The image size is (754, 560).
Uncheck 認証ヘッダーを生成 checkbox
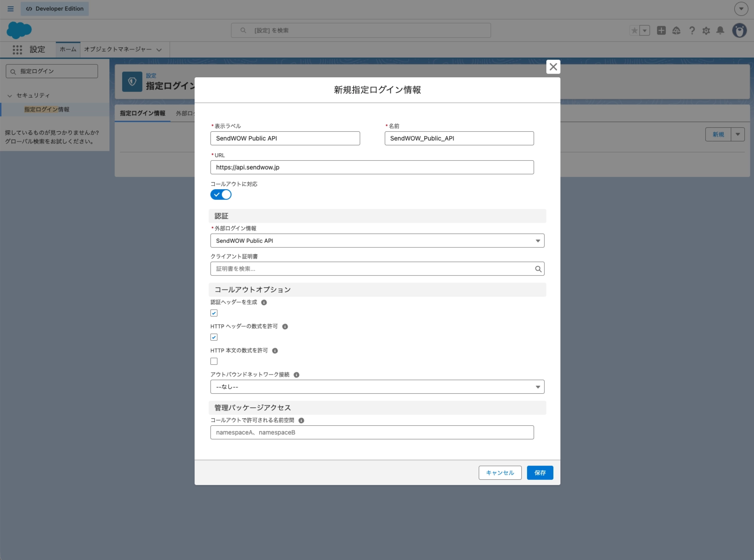tap(214, 313)
